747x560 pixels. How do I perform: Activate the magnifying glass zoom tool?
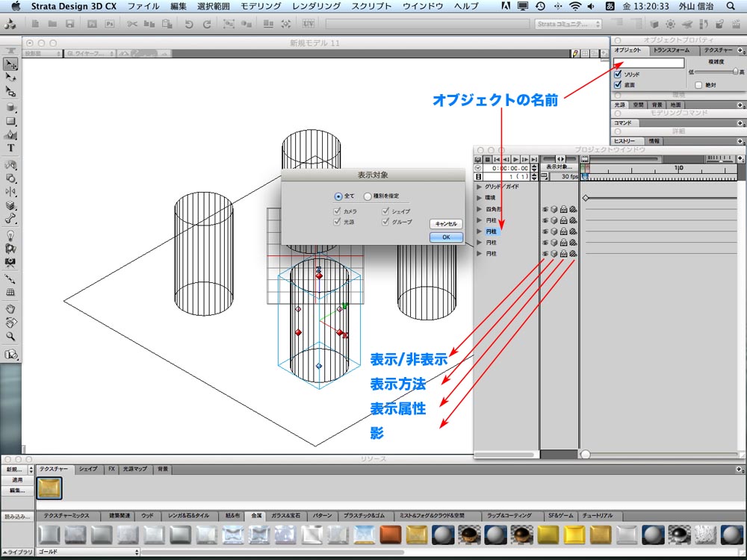[x=11, y=337]
